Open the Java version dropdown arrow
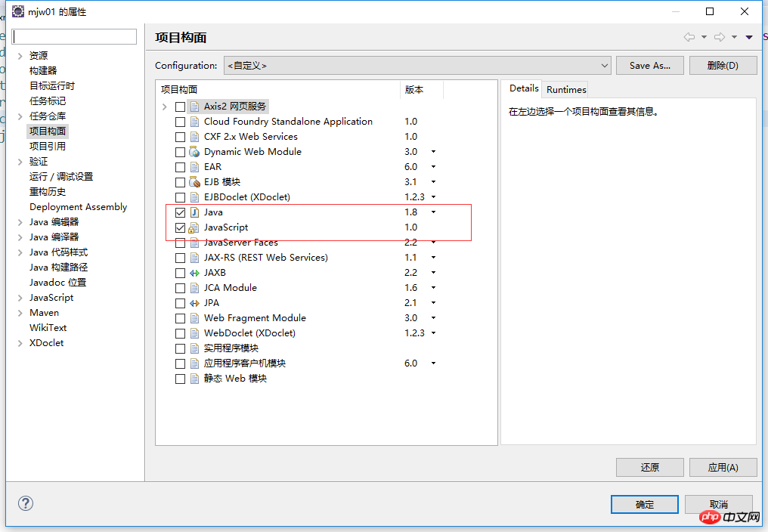Viewport: 768px width, 532px height. [x=433, y=212]
